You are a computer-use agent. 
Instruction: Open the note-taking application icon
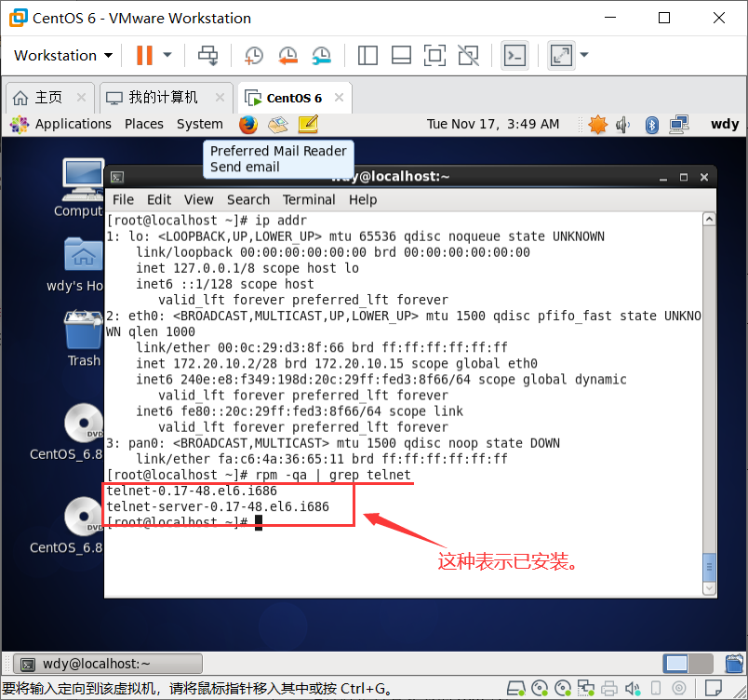pos(308,125)
